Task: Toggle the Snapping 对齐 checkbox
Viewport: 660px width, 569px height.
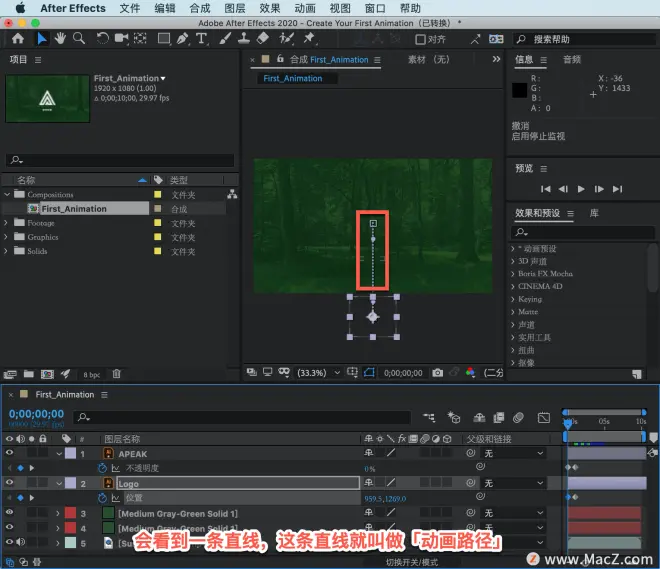Action: [x=420, y=40]
